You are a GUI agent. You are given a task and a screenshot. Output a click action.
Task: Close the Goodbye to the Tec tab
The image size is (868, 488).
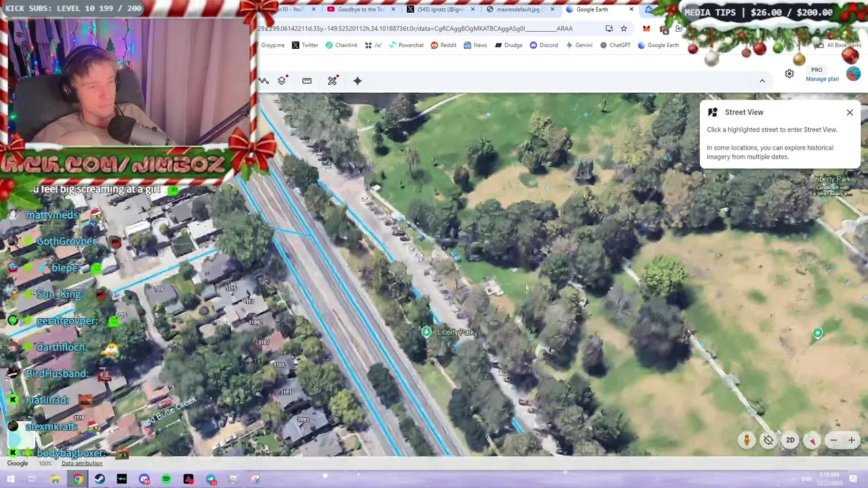tap(393, 9)
